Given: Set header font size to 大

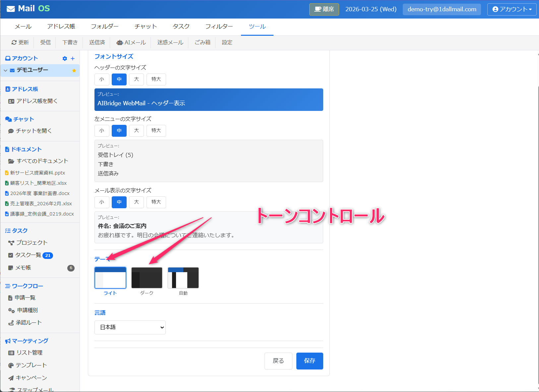Looking at the screenshot, I should [x=136, y=79].
